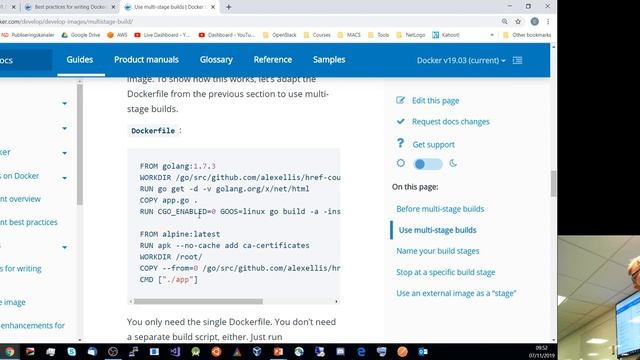
Task: Click the 'FROM alpine:latest' code line
Action: click(180, 234)
